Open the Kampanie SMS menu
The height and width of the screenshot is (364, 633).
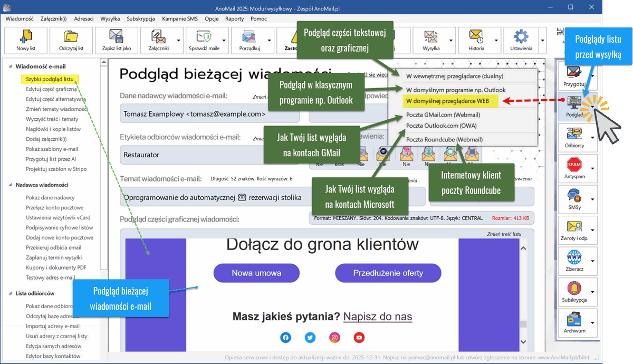(x=180, y=18)
